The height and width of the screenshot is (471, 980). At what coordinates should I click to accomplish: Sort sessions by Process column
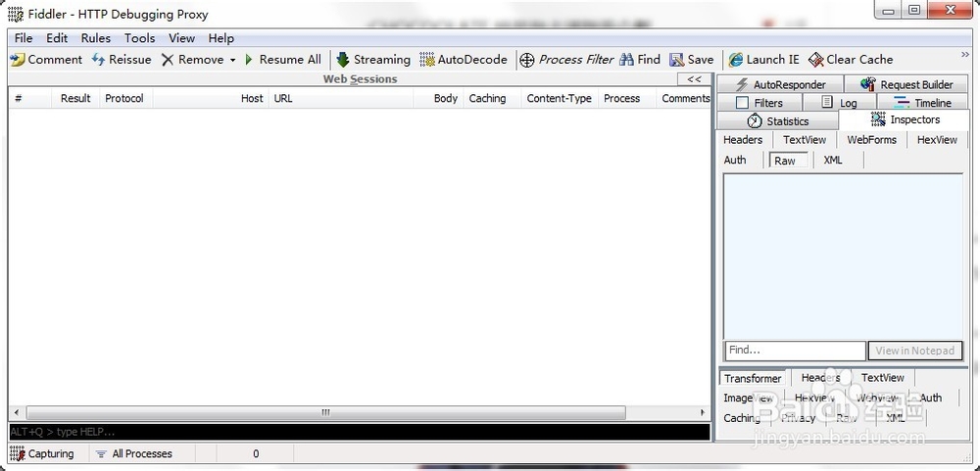point(627,98)
